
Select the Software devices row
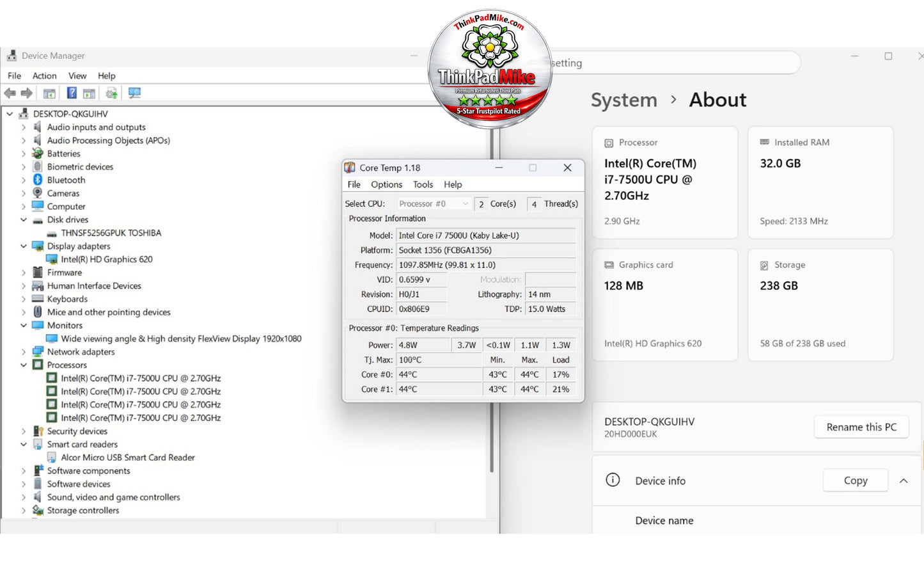coord(79,484)
